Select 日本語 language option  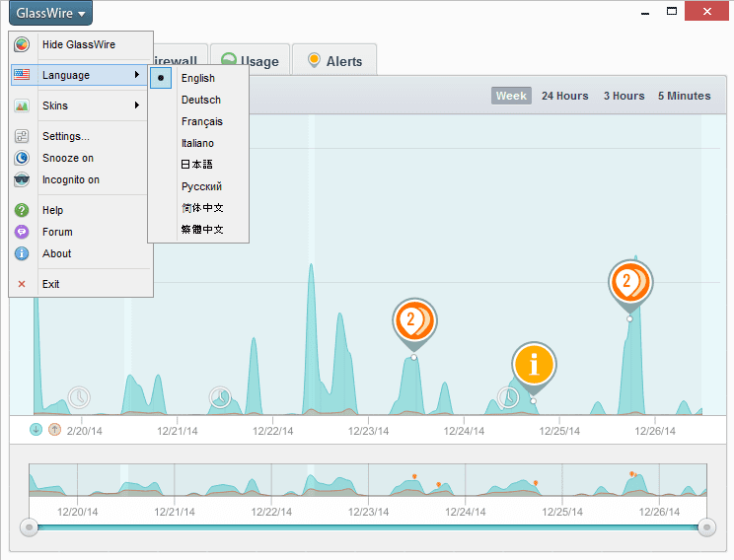[198, 165]
